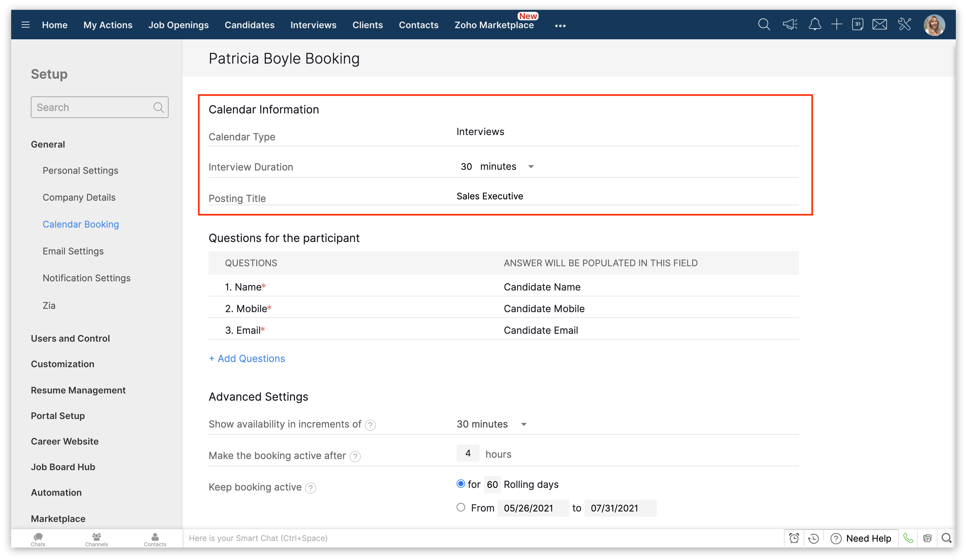Click help icon beside Show availability increments

[370, 425]
